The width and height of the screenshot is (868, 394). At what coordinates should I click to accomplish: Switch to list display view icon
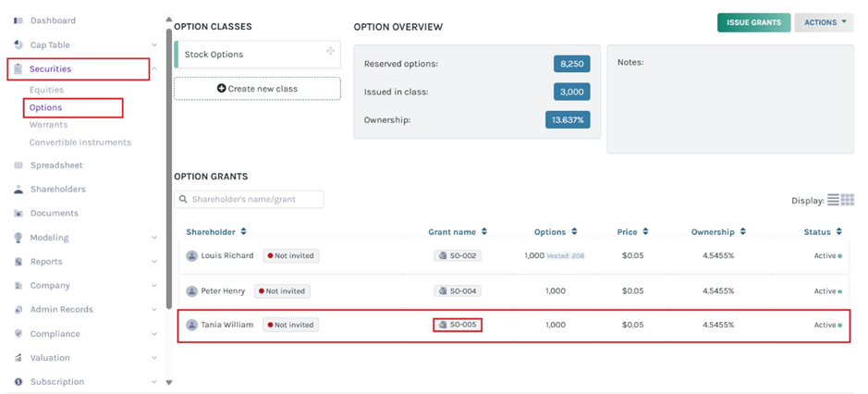tap(833, 200)
